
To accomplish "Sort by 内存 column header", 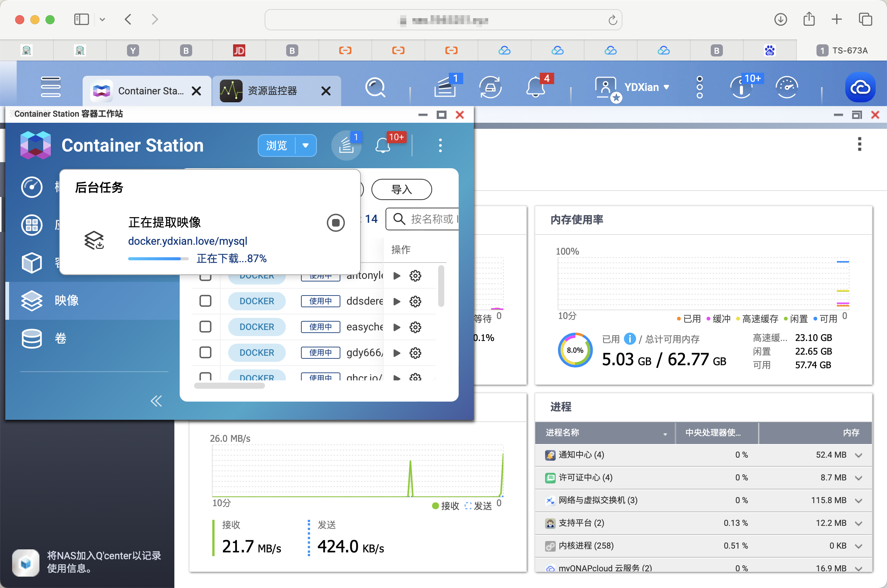I will [815, 433].
